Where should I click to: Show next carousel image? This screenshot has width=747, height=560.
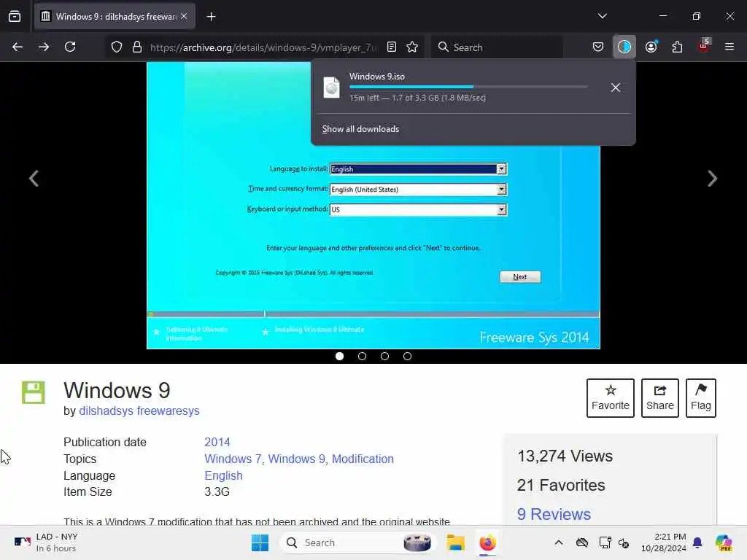712,179
